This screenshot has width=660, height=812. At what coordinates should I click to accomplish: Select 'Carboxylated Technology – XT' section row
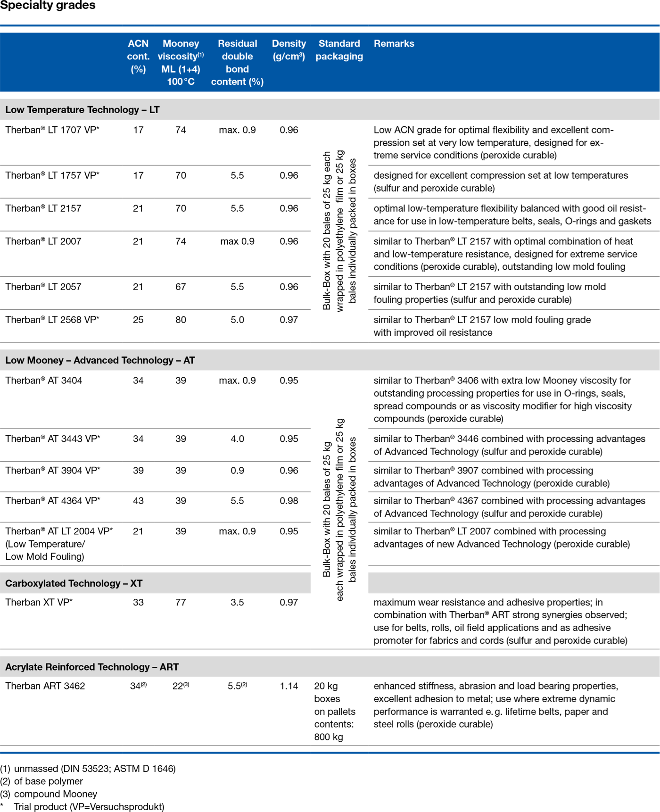click(x=155, y=583)
